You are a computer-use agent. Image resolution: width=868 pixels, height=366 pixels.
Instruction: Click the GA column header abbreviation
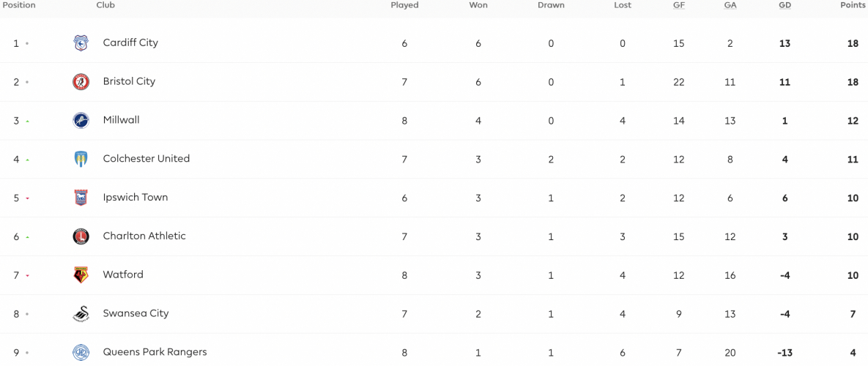[x=730, y=6]
